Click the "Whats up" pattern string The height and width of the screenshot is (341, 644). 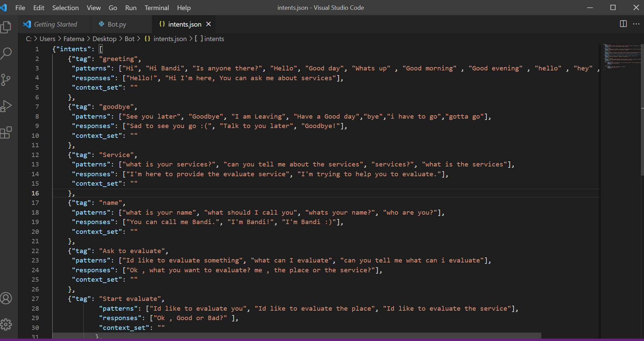point(371,68)
